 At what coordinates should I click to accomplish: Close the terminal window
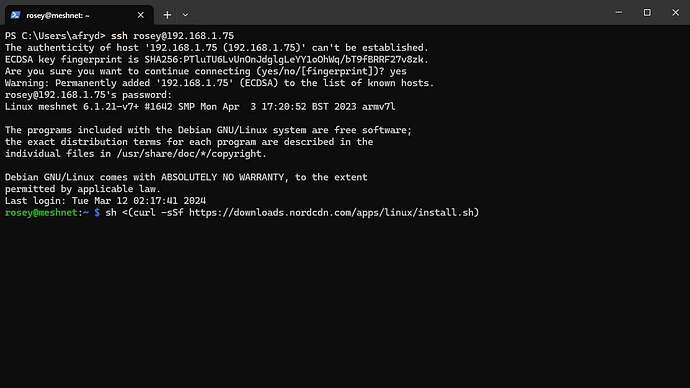[675, 12]
